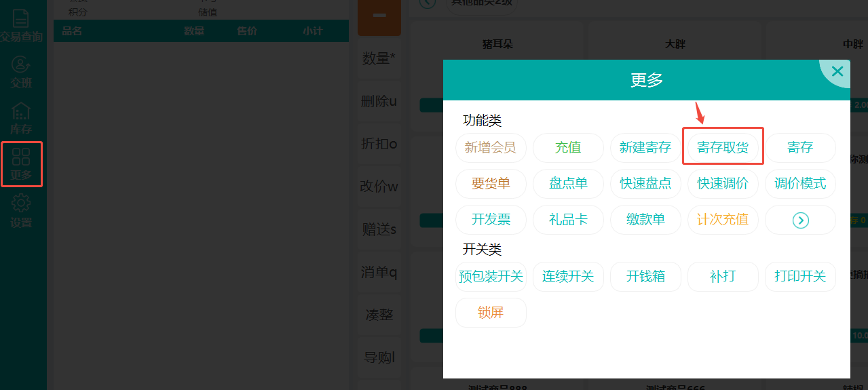The width and height of the screenshot is (868, 390).
Task: Toggle the 连续开关 switch
Action: 568,277
